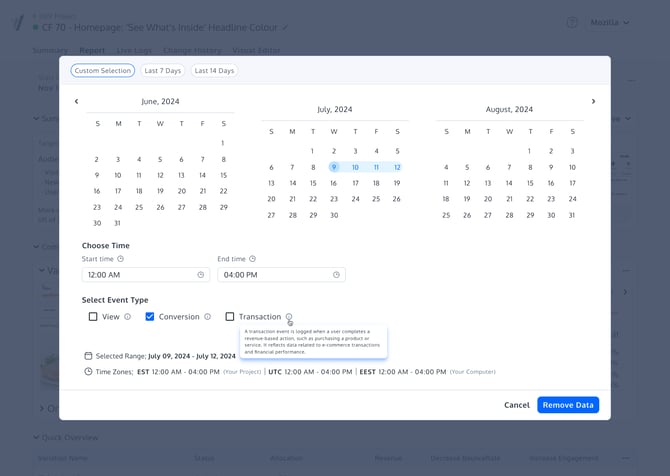Viewport: 670px width, 476px height.
Task: Show info for the View event type
Action: click(127, 317)
